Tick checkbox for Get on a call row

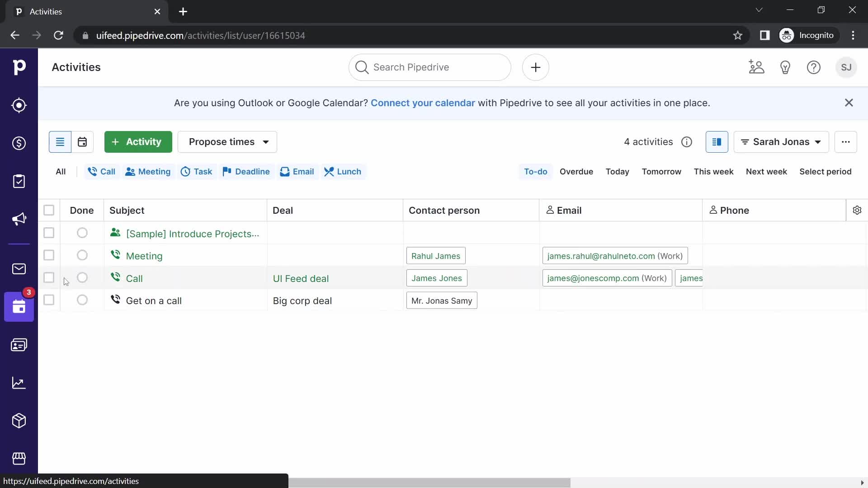click(49, 300)
